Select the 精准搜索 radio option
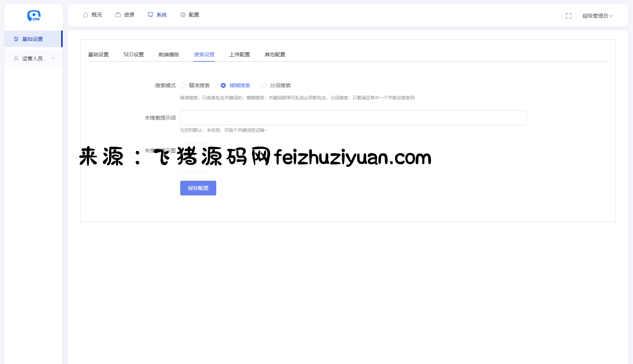 click(x=183, y=85)
